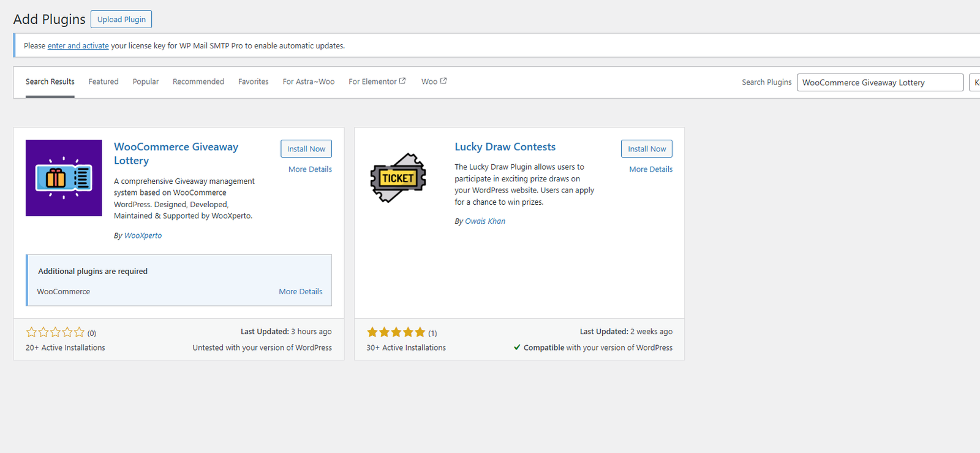
Task: Click the five-star rating for Lucky Draw Contests
Action: click(396, 332)
